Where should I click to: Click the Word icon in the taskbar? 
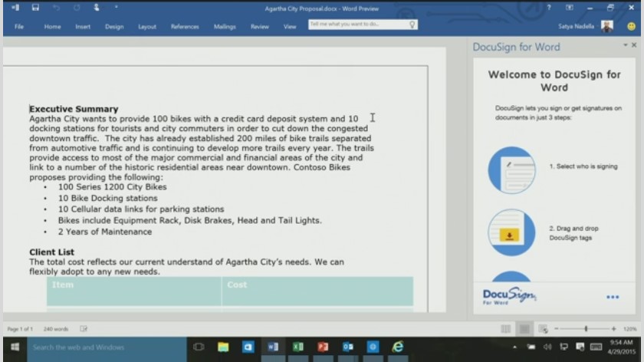[273, 347]
